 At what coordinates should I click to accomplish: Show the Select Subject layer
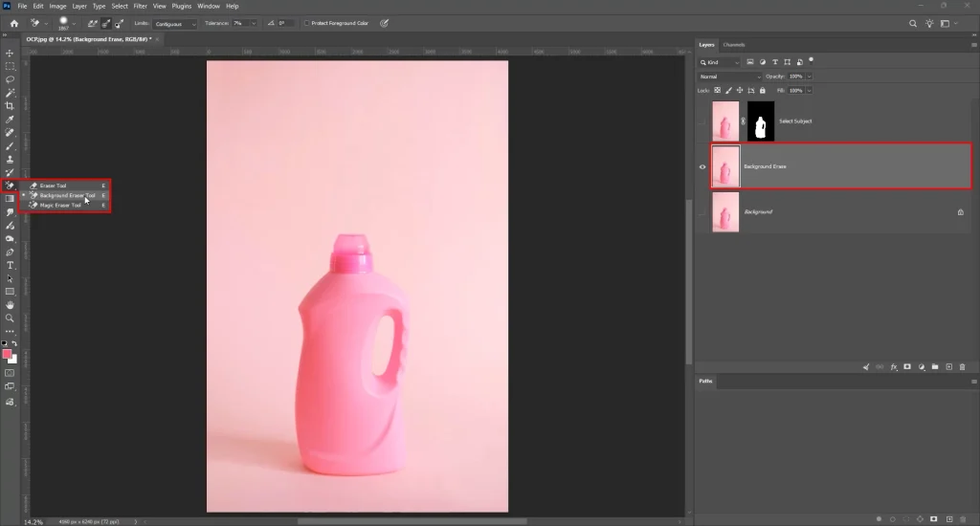point(702,121)
